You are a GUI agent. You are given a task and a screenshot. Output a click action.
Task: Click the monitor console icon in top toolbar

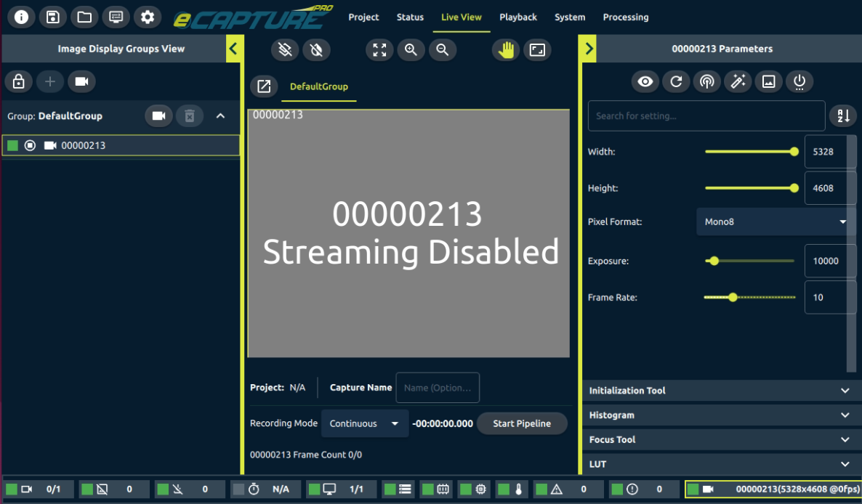(x=116, y=17)
